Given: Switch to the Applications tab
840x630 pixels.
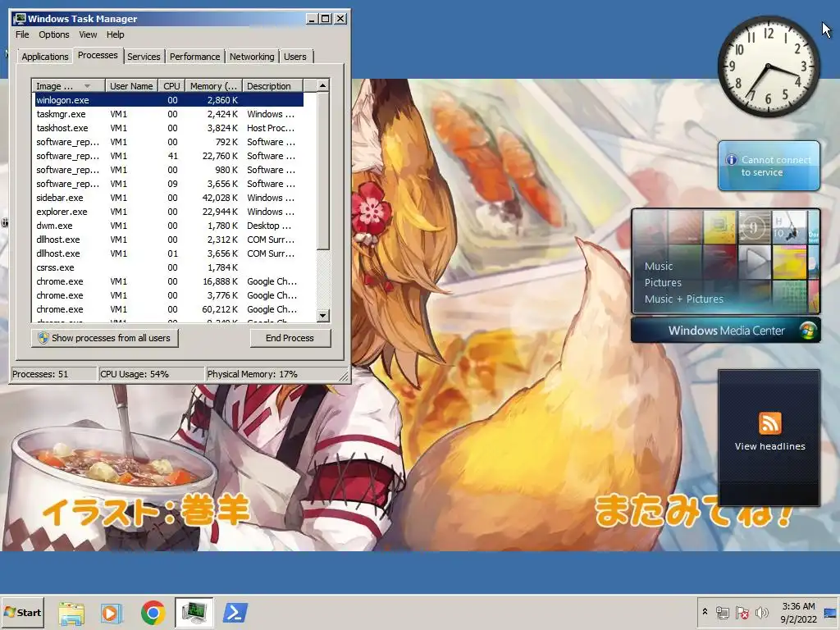Looking at the screenshot, I should pos(45,57).
